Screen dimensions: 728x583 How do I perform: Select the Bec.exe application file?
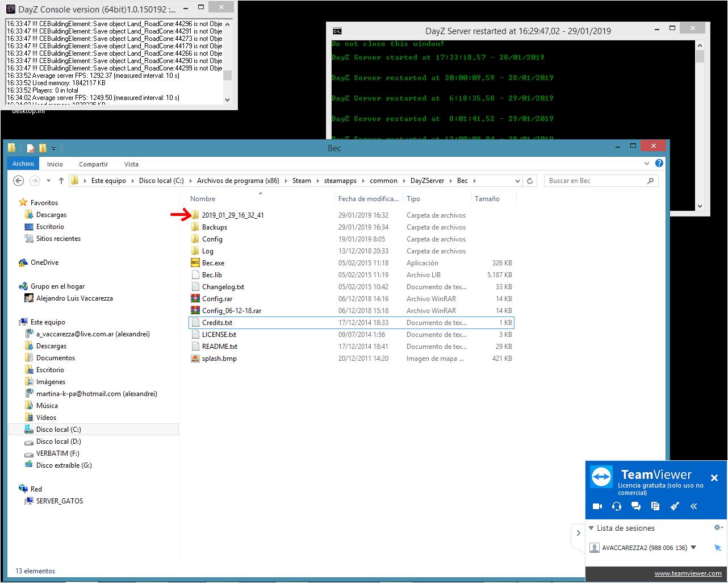click(213, 263)
